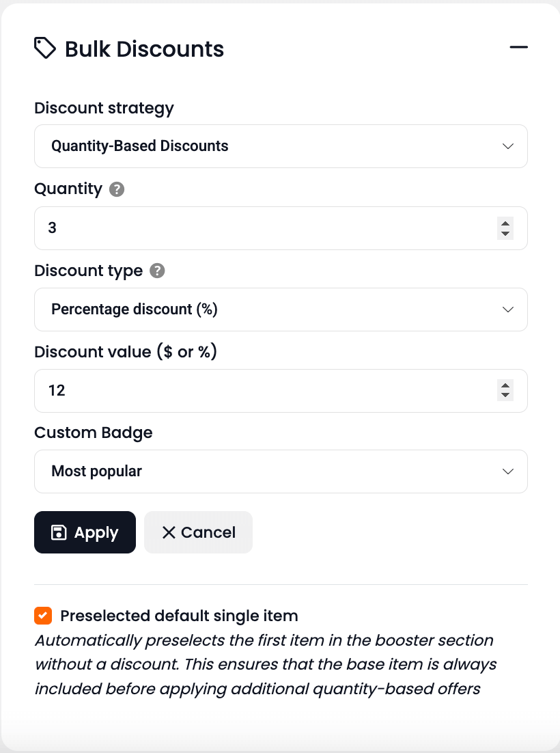Click the Bulk Discounts tag icon
The width and height of the screenshot is (560, 753).
[45, 49]
